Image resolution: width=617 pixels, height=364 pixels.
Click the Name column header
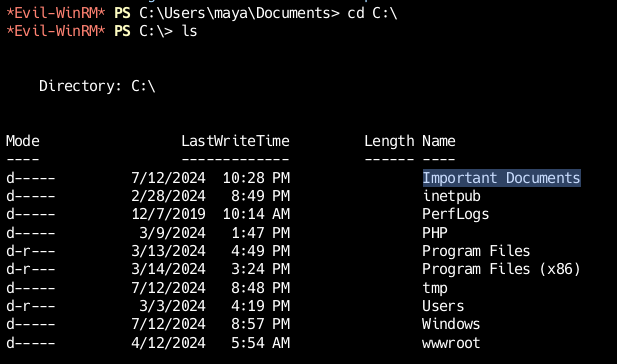pyautogui.click(x=439, y=141)
